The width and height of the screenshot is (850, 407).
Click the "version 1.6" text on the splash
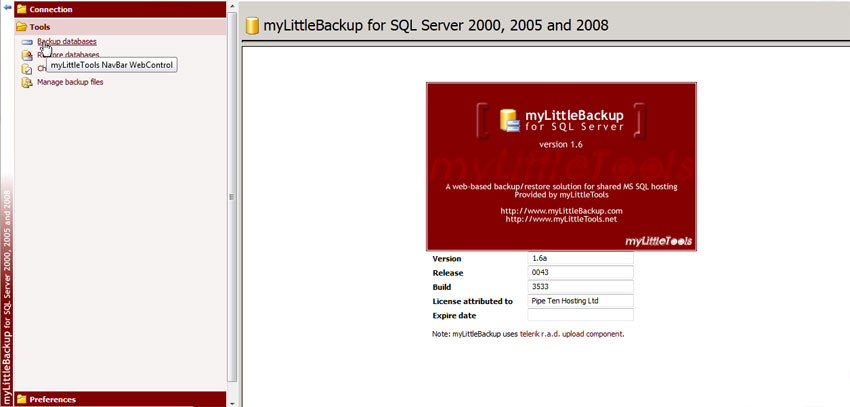point(561,145)
